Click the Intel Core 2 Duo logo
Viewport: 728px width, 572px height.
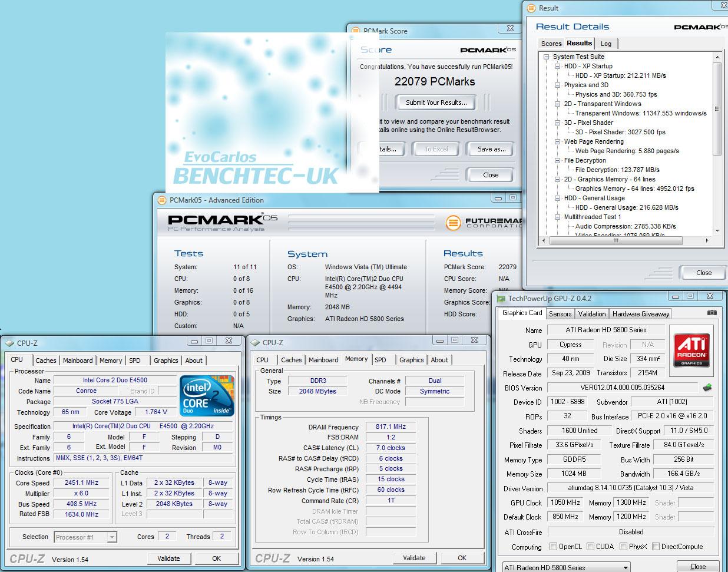[x=207, y=395]
